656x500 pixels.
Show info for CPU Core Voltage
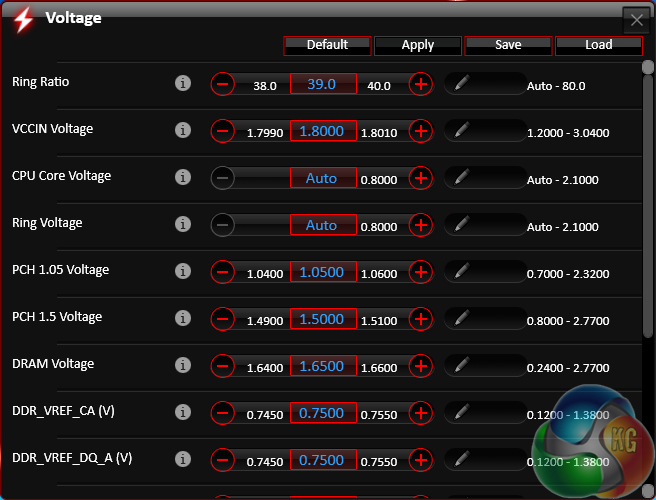[x=183, y=177]
